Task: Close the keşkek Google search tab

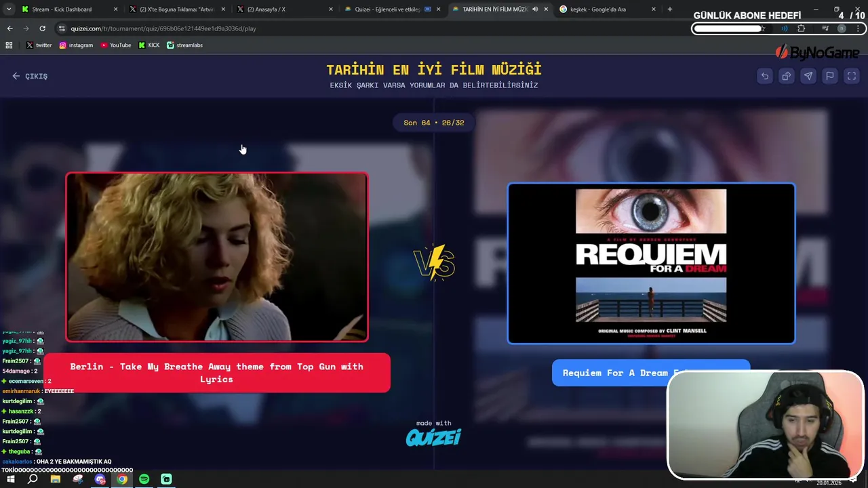Action: [x=654, y=9]
